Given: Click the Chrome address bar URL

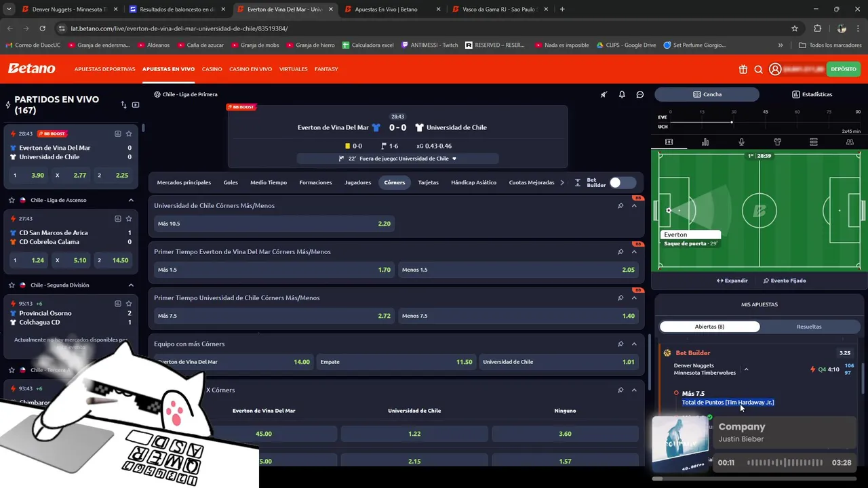Looking at the screenshot, I should click(x=179, y=28).
